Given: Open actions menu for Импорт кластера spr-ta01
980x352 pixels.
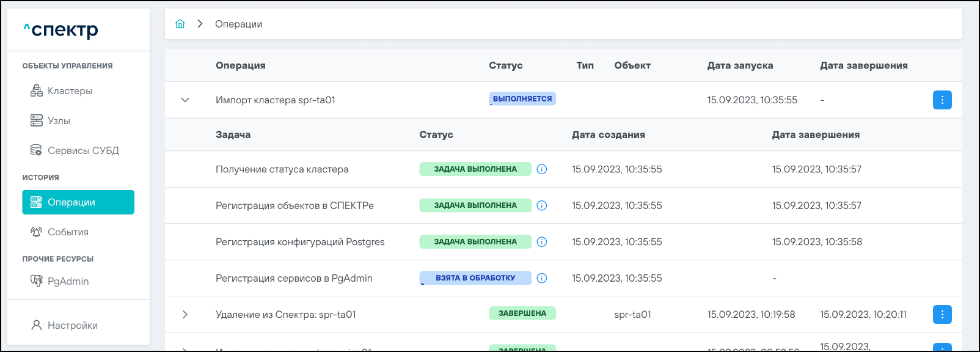Looking at the screenshot, I should 942,100.
